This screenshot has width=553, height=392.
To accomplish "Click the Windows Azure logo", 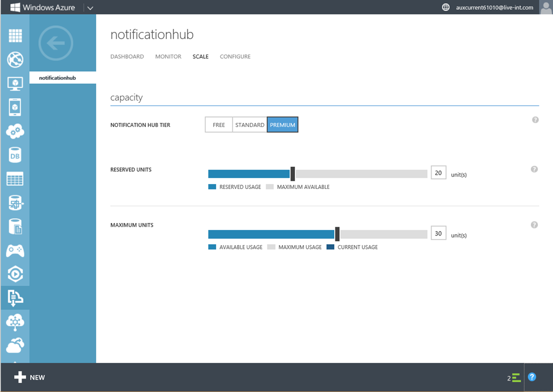I will [x=42, y=8].
